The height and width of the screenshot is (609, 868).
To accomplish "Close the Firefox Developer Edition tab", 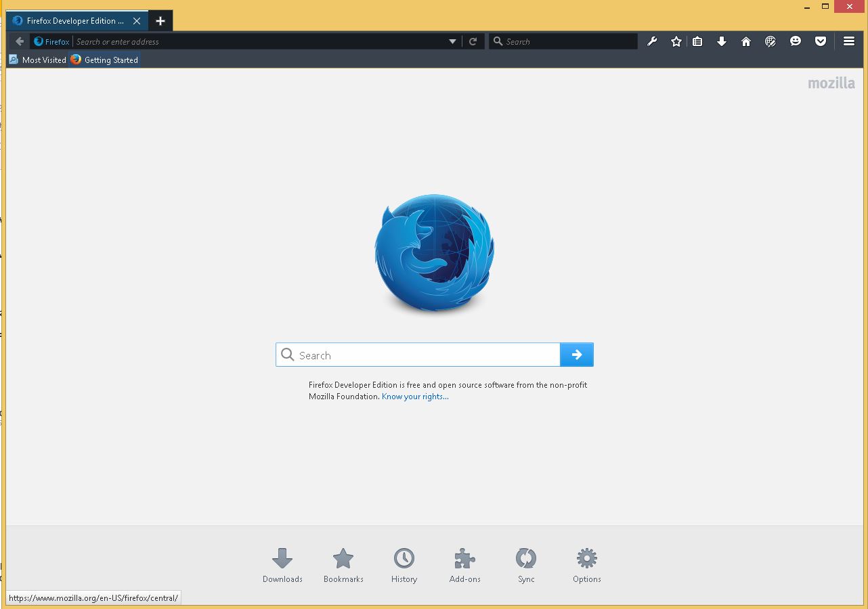I will pyautogui.click(x=137, y=21).
